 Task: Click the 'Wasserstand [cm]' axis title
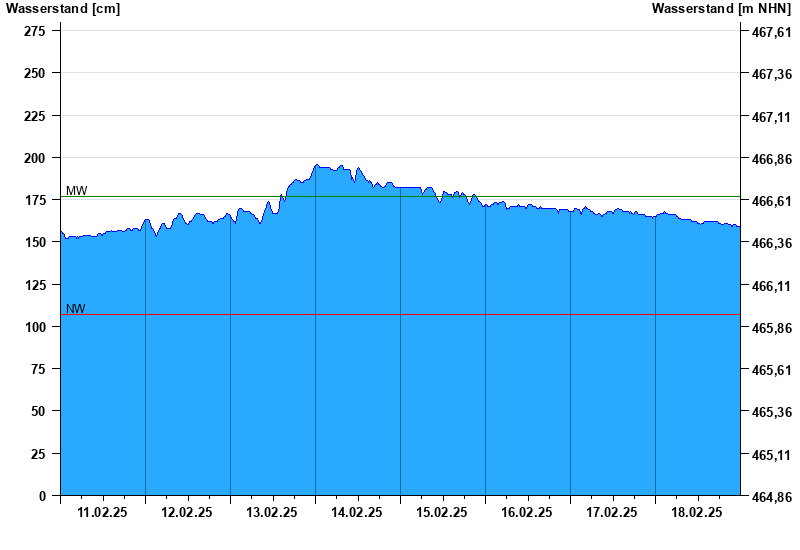coord(63,9)
